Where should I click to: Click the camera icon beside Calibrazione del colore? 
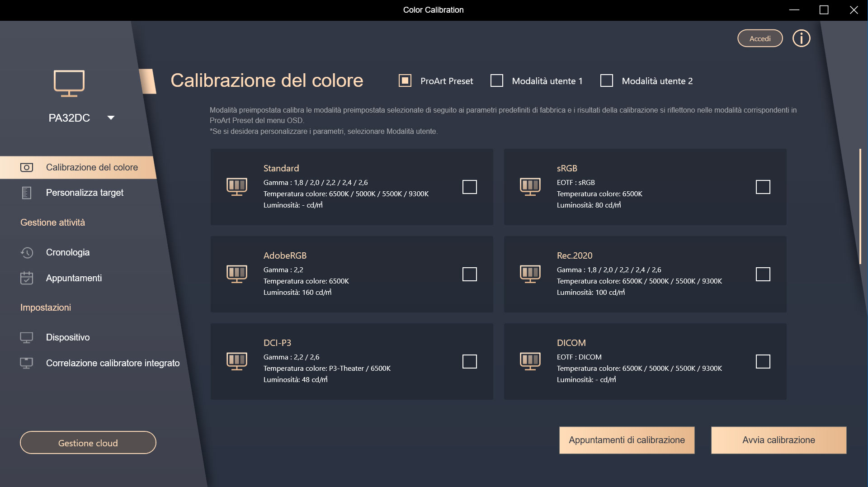27,167
